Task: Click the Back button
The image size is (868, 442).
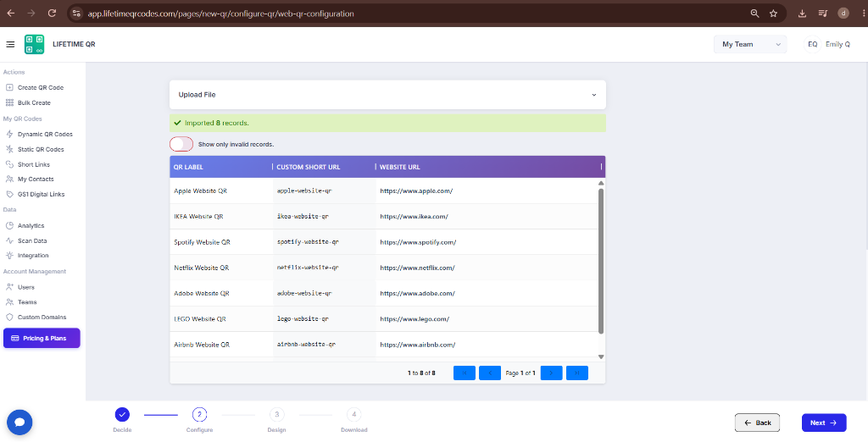Action: coord(757,423)
